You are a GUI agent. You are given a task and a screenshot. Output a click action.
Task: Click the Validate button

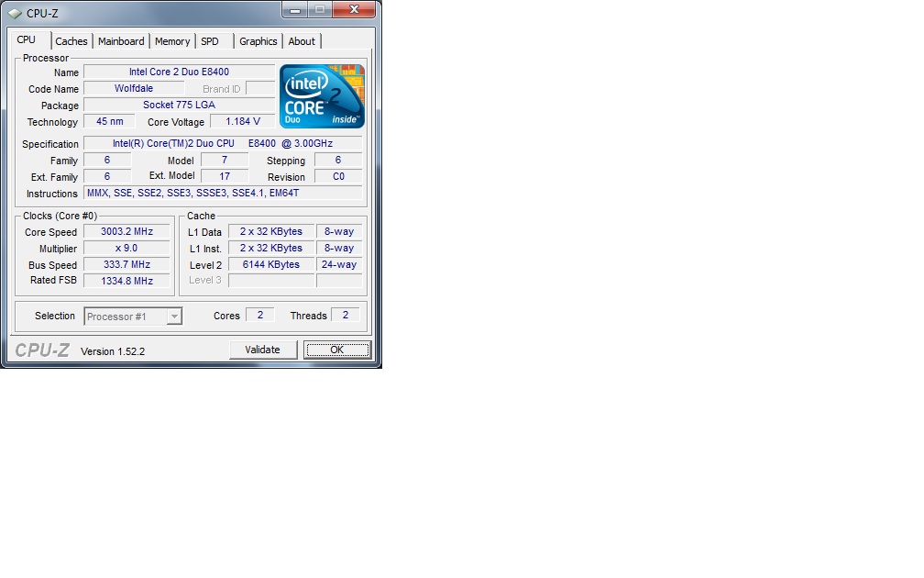click(263, 350)
